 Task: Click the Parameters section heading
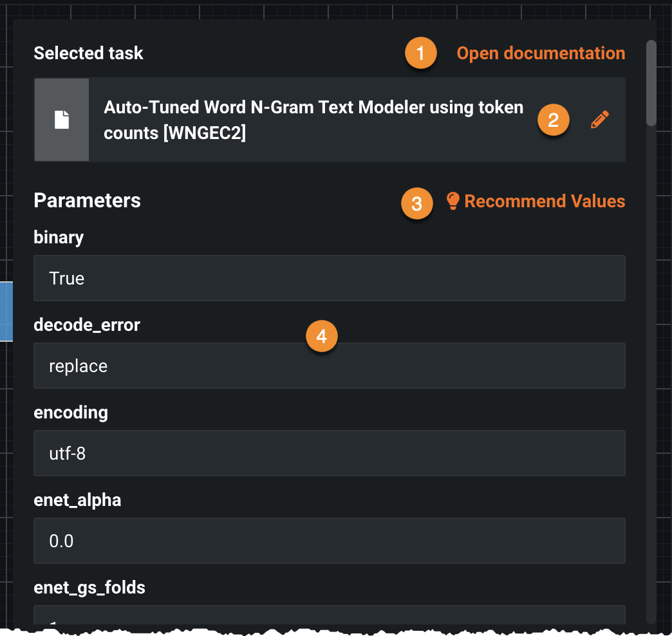pyautogui.click(x=87, y=201)
